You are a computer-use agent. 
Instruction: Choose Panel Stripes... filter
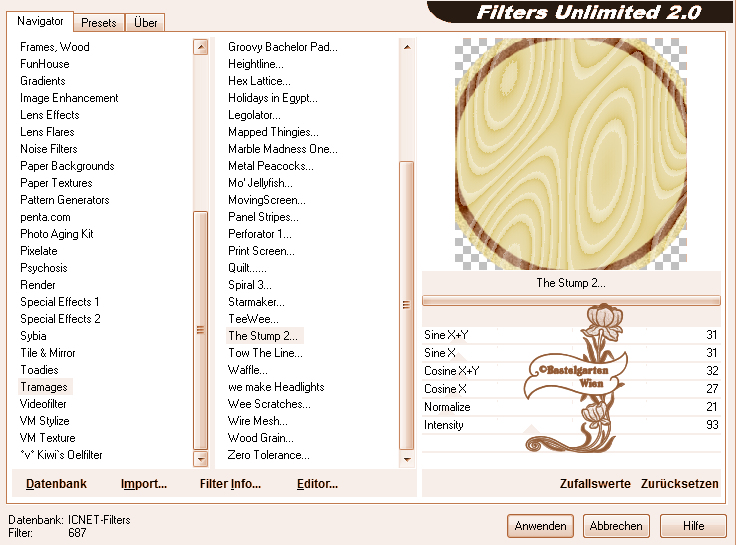click(263, 217)
